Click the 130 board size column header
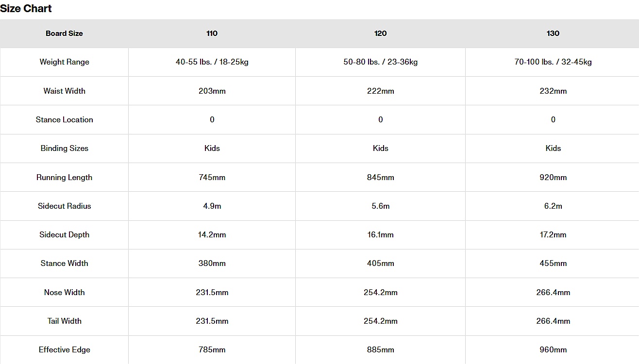Viewport: 639px width, 364px height. [553, 33]
